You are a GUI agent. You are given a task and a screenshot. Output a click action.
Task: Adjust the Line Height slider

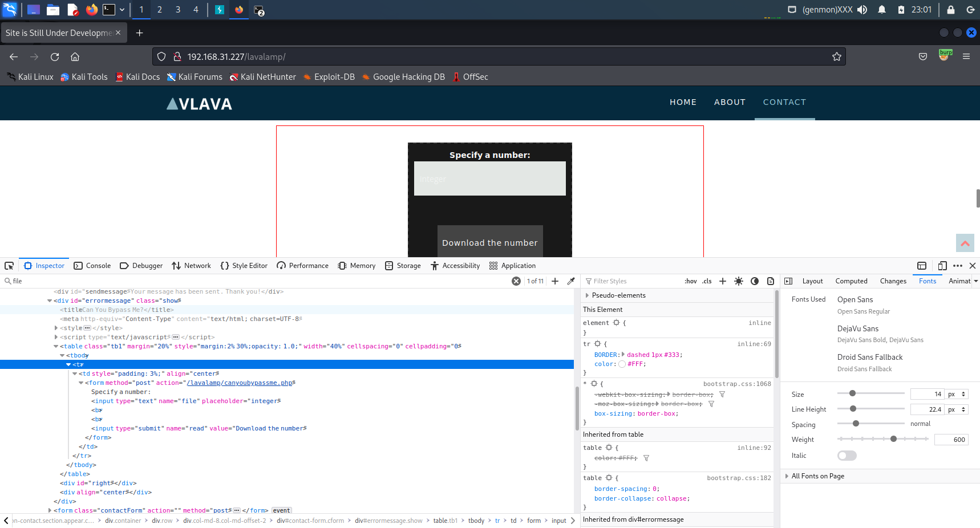click(871, 409)
